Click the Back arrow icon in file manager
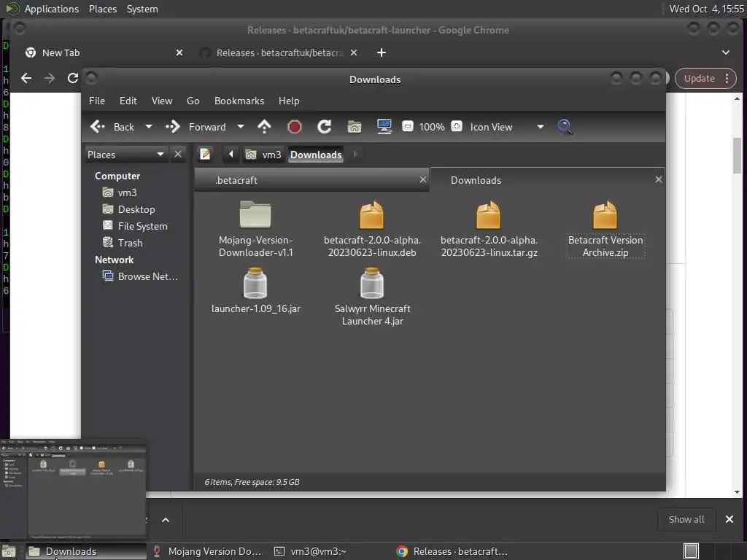The image size is (747, 560). 98,127
